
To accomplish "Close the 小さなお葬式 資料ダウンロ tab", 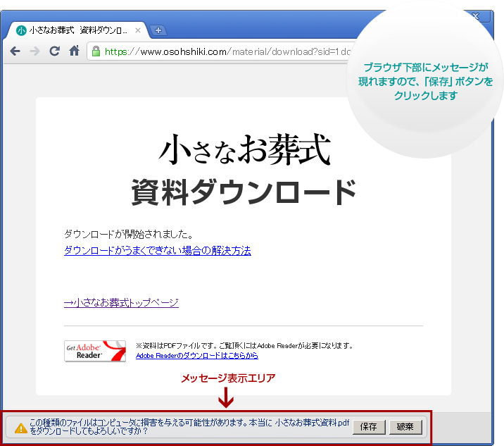I will [138, 30].
